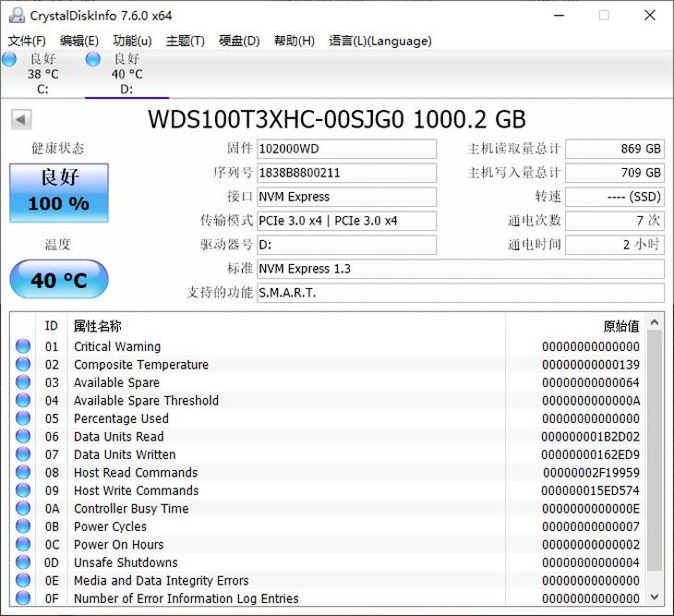Click raw value 000000015ED574
The image size is (674, 616).
[x=590, y=490]
